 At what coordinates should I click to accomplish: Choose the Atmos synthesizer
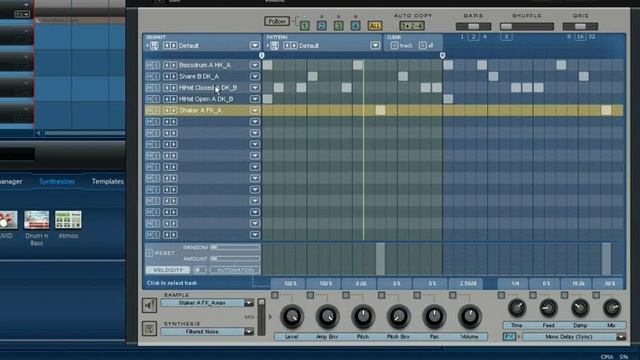tap(68, 220)
